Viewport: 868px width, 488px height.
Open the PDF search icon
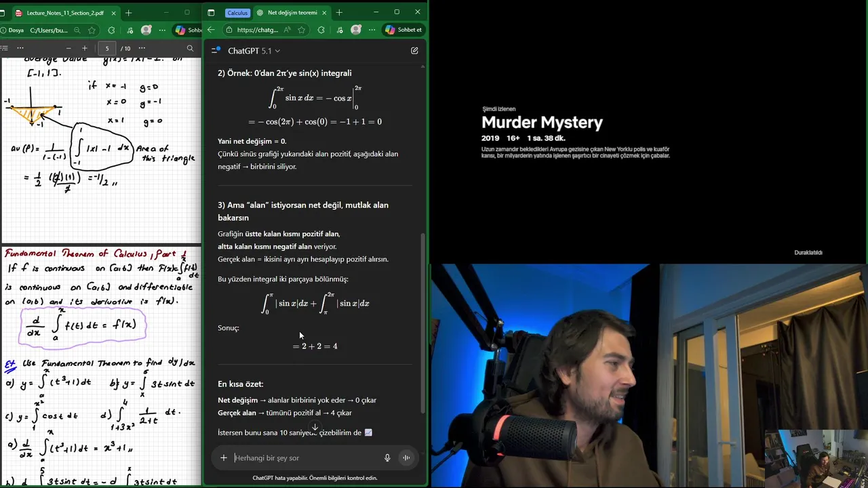click(x=190, y=48)
